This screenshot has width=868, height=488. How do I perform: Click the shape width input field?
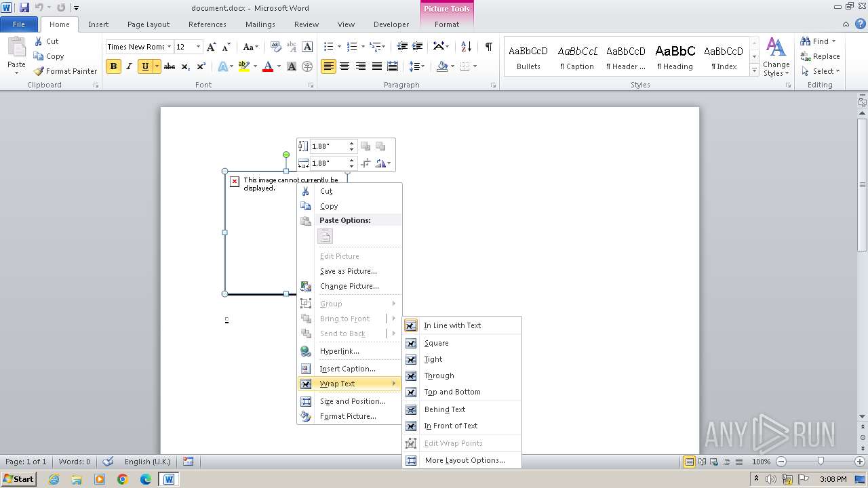click(329, 163)
